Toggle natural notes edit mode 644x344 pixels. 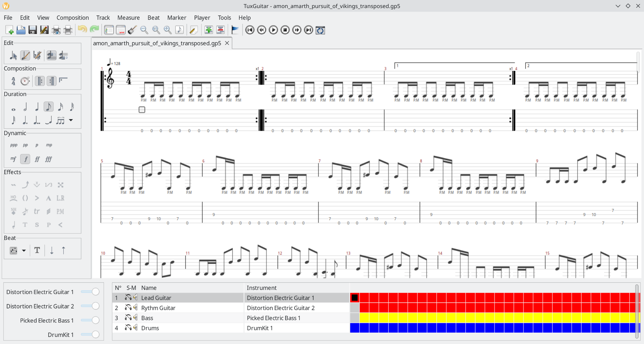point(37,55)
